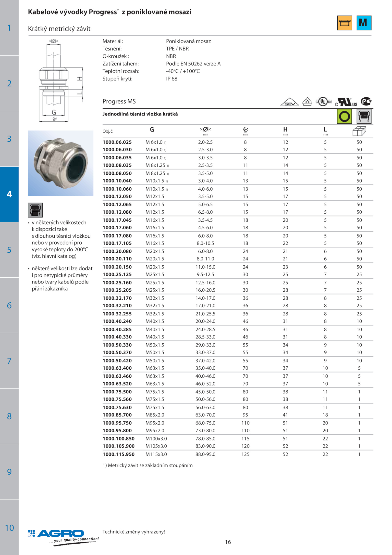Image resolution: width=392 pixels, height=555 pixels.
Task: Click the Poniklovaná mosaz material value
Action: [188, 41]
